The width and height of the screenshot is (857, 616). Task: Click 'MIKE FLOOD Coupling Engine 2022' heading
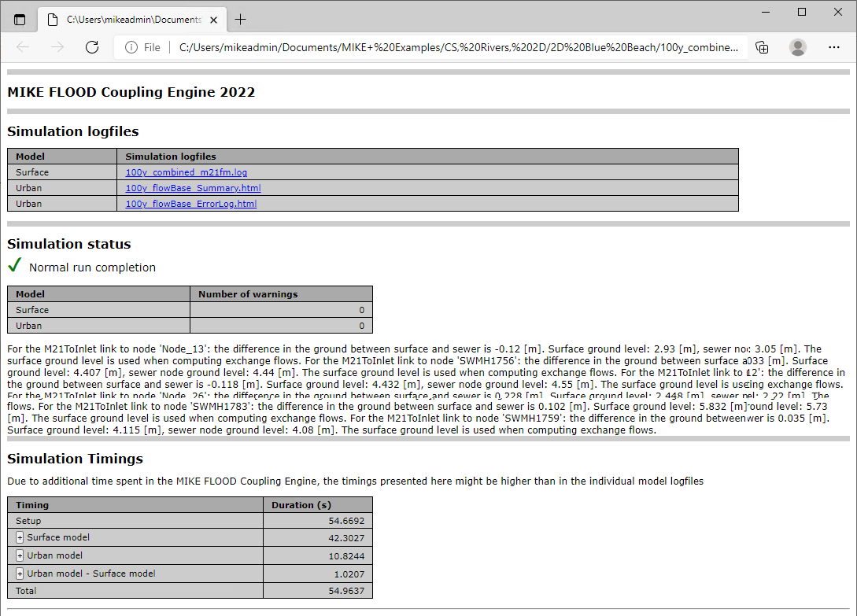point(131,92)
